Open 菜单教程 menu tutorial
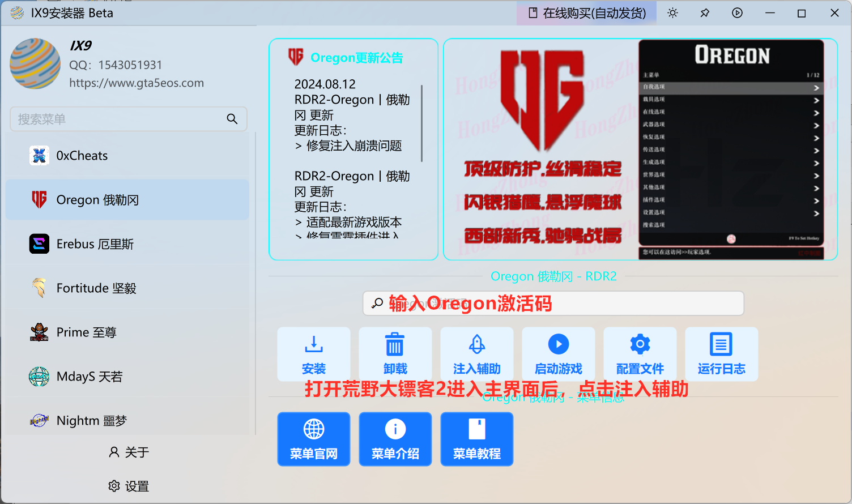Screen dimensions: 852x504 tap(477, 439)
